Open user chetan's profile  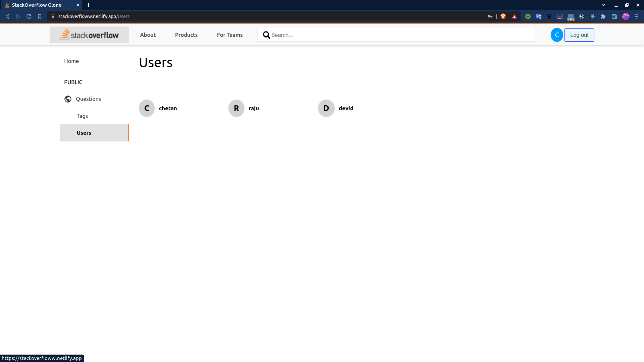pyautogui.click(x=168, y=108)
